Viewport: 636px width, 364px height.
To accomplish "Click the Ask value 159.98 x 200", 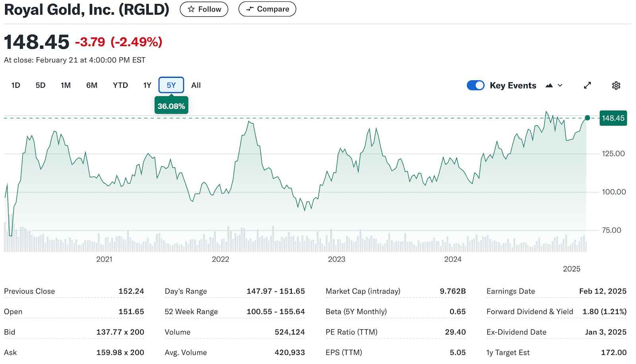I will click(120, 352).
